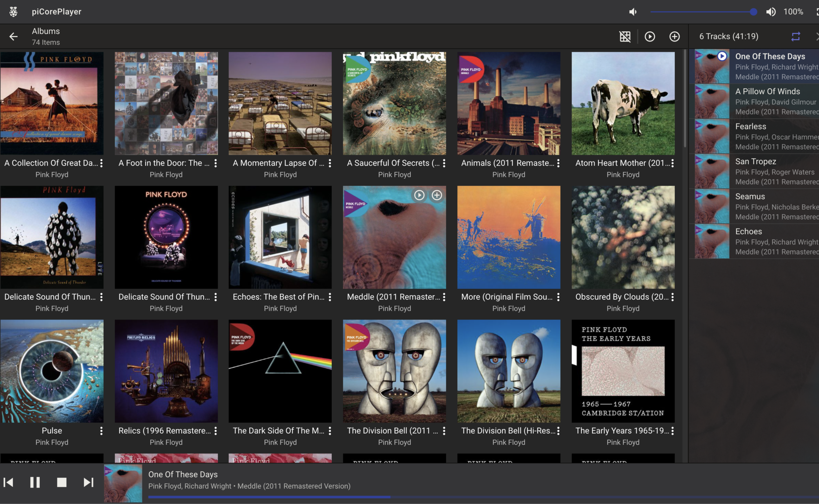Toggle repeat mode in the queue header

click(796, 36)
